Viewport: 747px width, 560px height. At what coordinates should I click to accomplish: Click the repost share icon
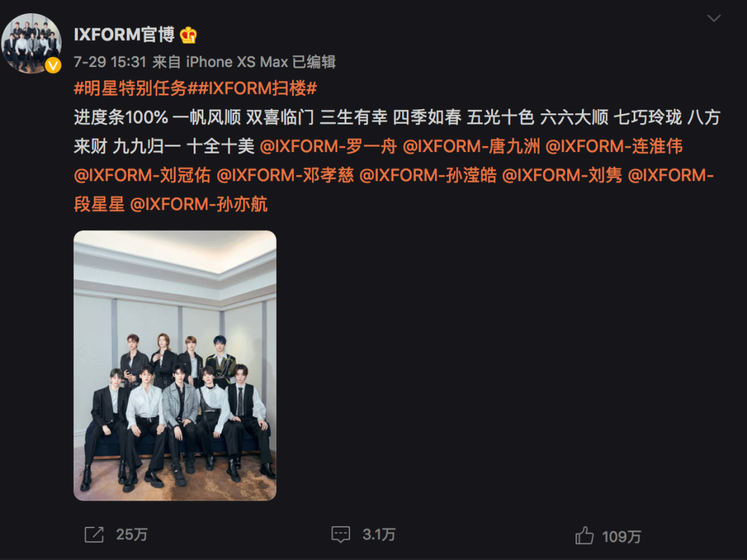pyautogui.click(x=94, y=534)
